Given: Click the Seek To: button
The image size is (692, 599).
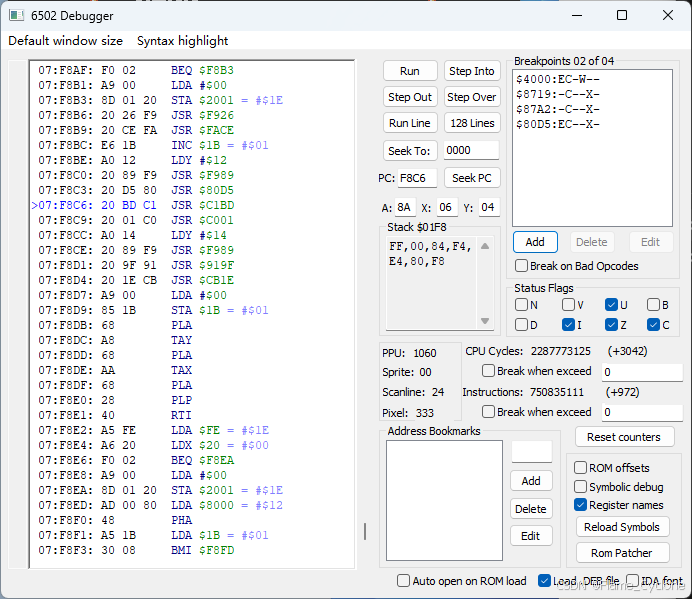Looking at the screenshot, I should point(410,151).
